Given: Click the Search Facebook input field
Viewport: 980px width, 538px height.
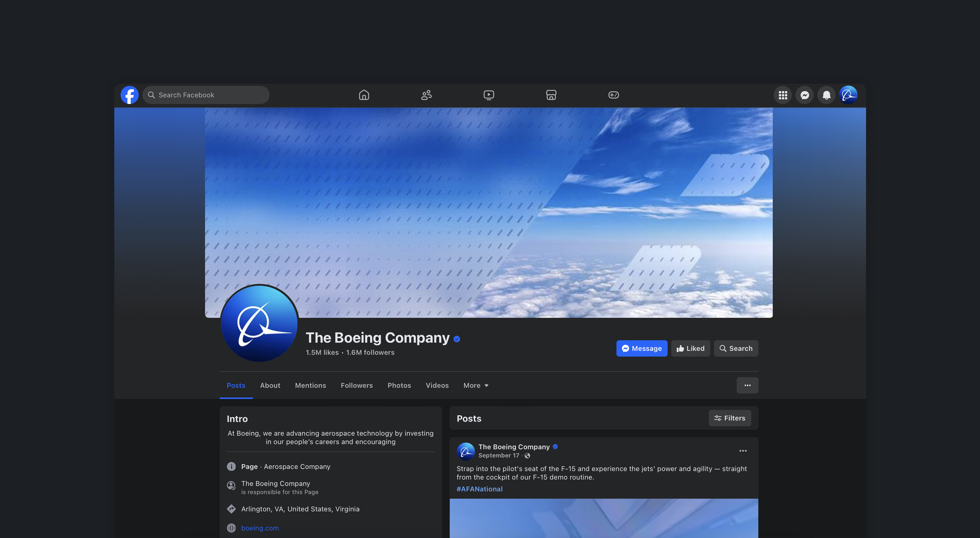Looking at the screenshot, I should tap(206, 95).
